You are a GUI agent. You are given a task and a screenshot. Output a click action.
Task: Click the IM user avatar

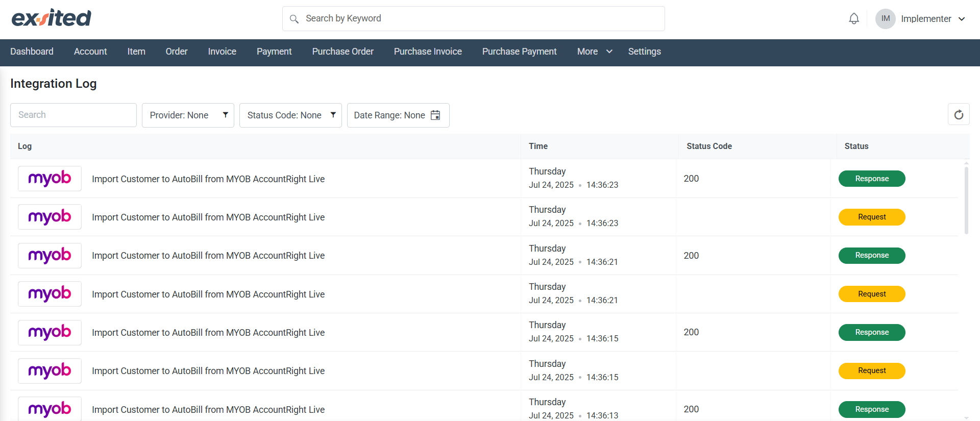[886, 19]
